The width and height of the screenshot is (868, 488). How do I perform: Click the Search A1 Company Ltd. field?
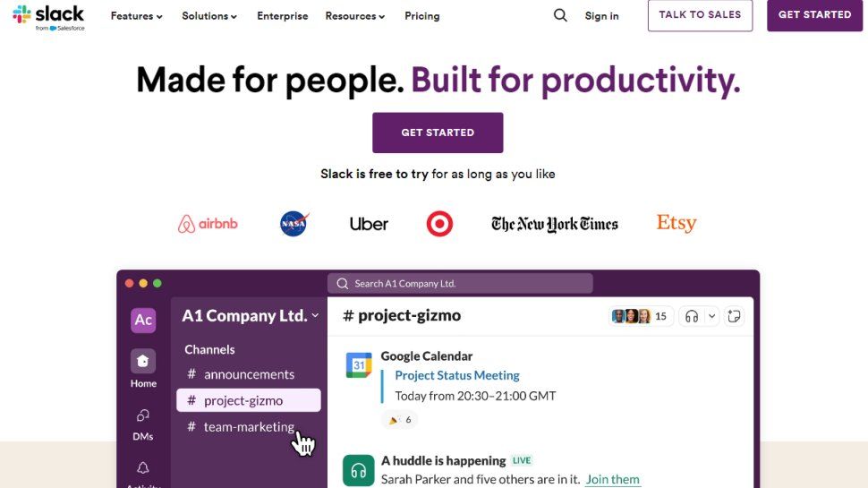coord(460,283)
